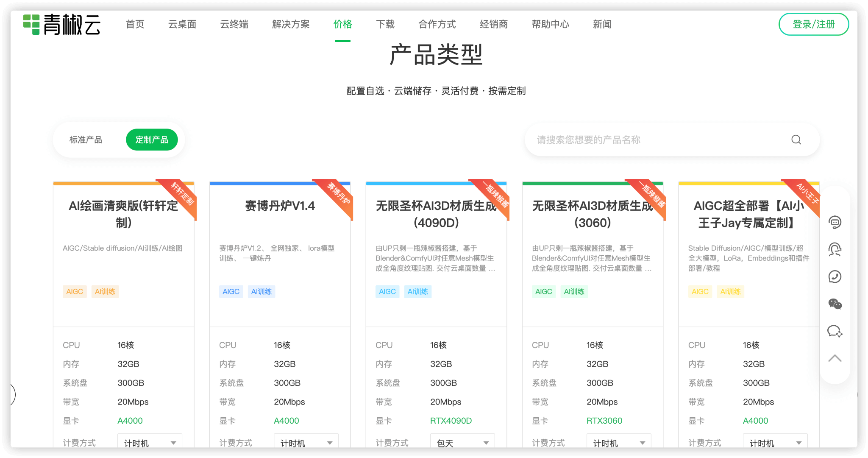Click AI训练 tag on AIGC超全部署 card

coord(731,291)
